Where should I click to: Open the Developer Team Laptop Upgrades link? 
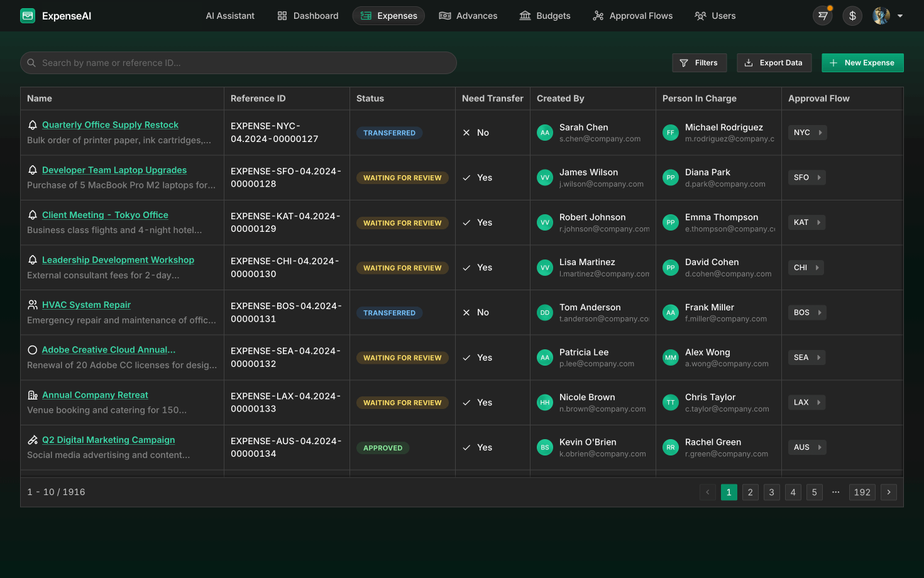[114, 170]
